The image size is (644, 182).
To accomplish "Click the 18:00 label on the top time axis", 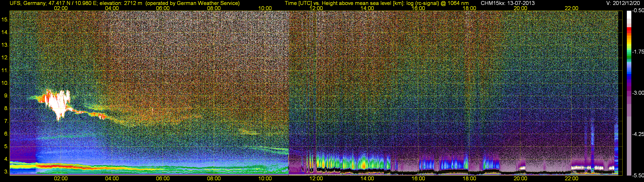I will click(x=469, y=8).
